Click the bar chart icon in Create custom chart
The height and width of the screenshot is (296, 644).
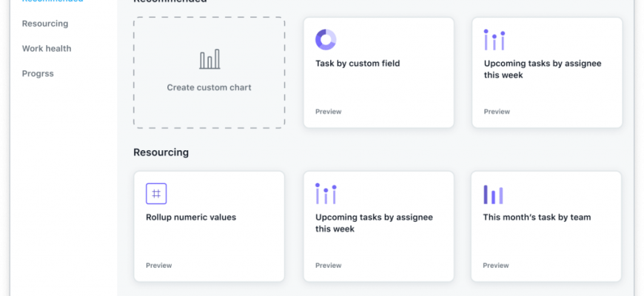click(209, 59)
